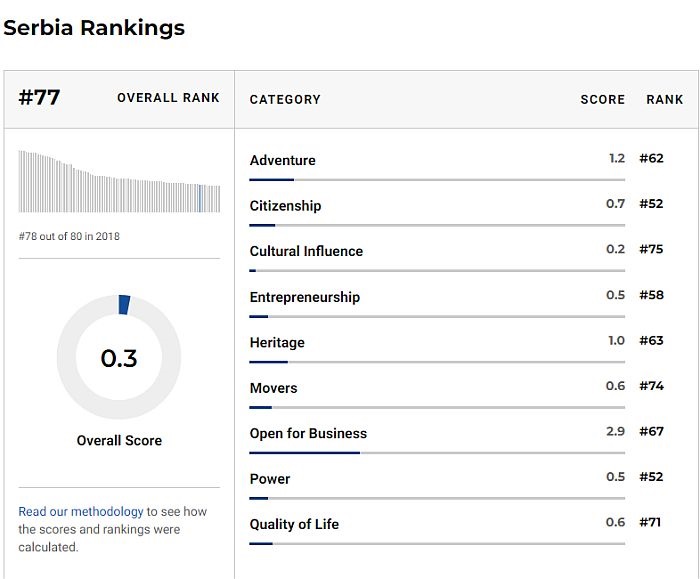Open the Citizenship category
700x579 pixels.
[x=286, y=206]
